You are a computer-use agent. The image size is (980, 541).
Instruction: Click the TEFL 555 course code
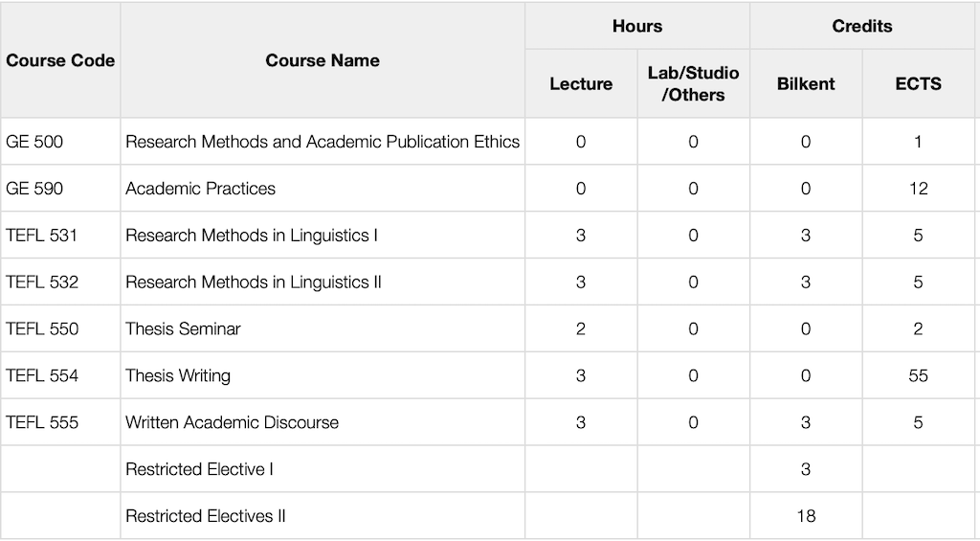(42, 422)
